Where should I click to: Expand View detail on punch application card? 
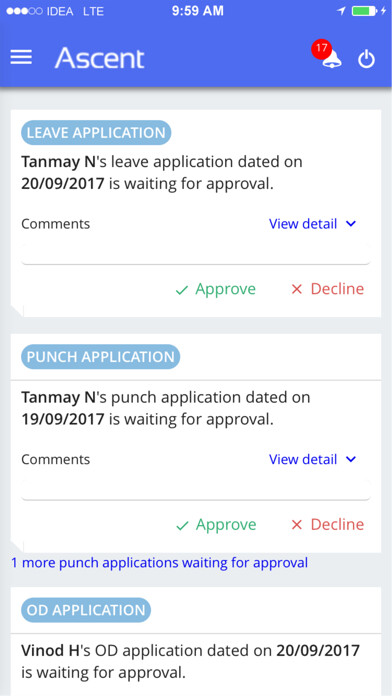312,459
